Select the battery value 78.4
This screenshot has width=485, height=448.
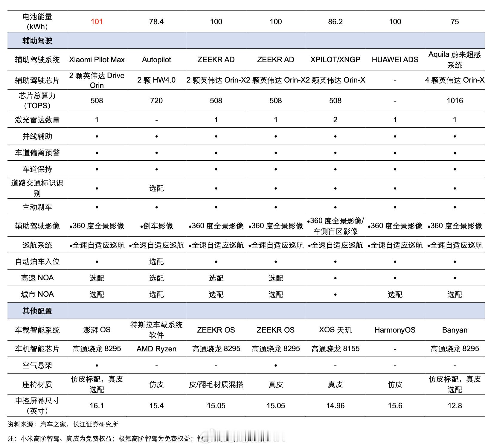click(156, 22)
